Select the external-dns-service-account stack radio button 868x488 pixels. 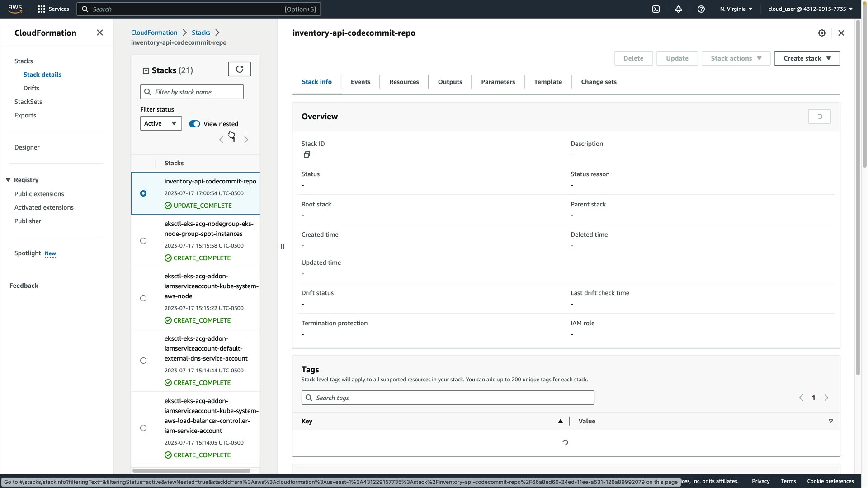[143, 361]
